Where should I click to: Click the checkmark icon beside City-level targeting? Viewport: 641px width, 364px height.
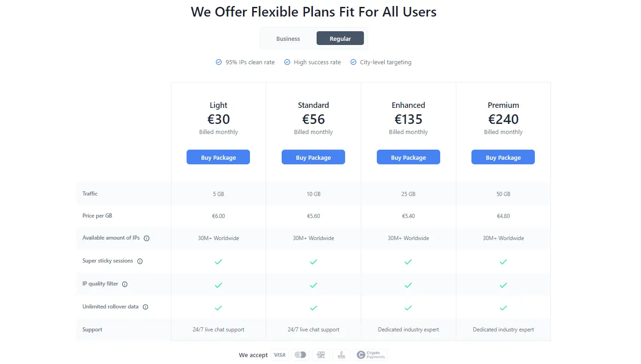click(353, 62)
